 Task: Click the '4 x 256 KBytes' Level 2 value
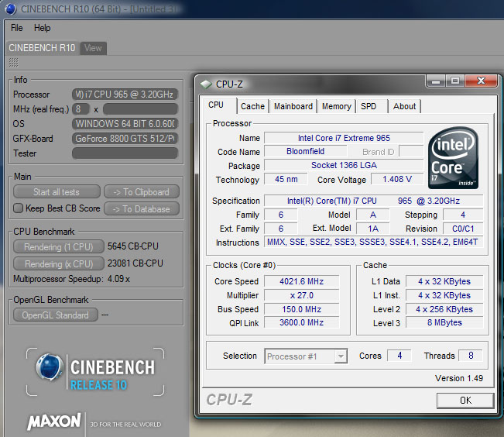444,309
